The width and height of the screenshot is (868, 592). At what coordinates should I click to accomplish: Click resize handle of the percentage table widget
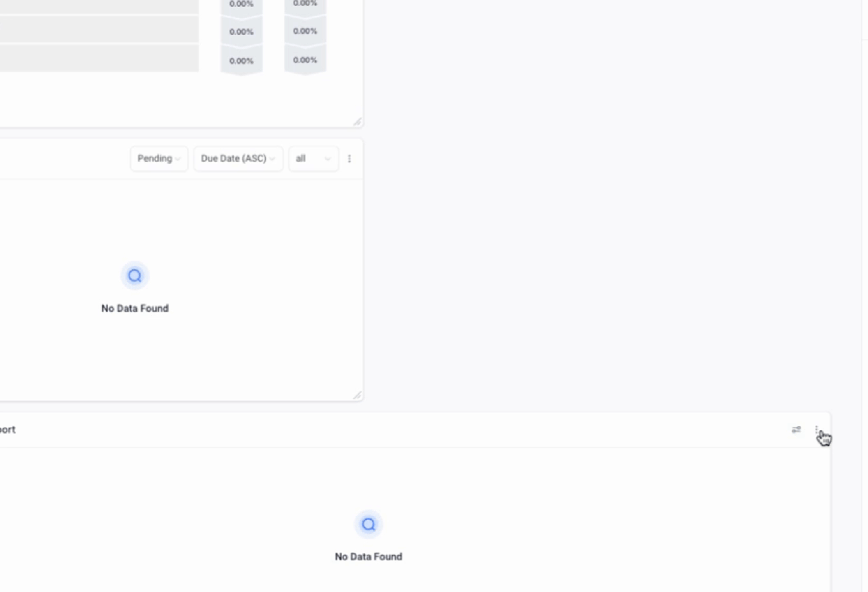tap(357, 122)
